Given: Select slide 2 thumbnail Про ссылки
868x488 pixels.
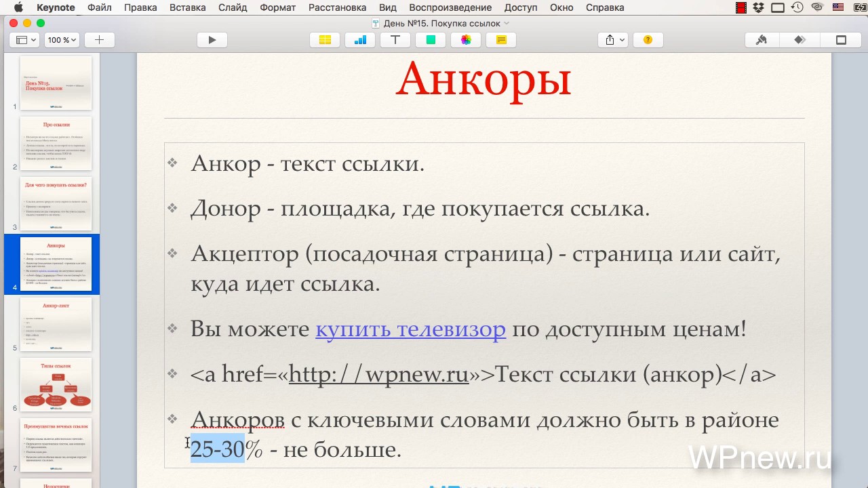Looking at the screenshot, I should click(x=56, y=143).
